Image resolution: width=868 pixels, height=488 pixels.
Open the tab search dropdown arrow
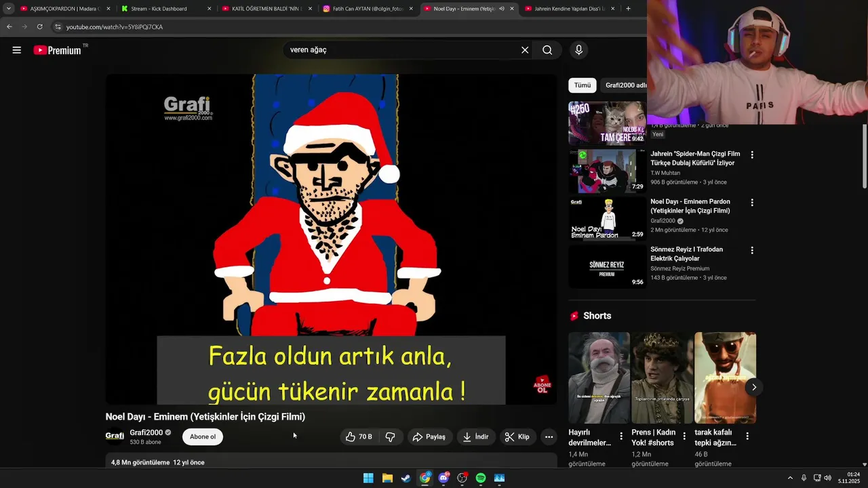pyautogui.click(x=9, y=9)
